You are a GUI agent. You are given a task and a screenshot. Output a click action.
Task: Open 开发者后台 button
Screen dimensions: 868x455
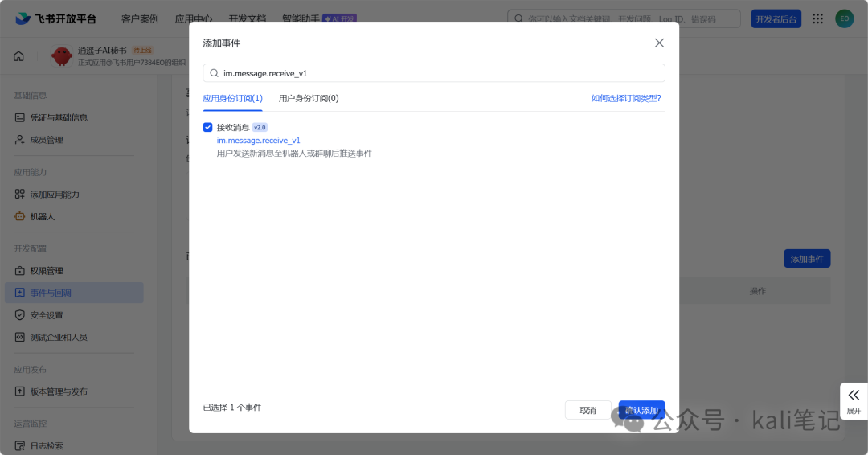776,18
